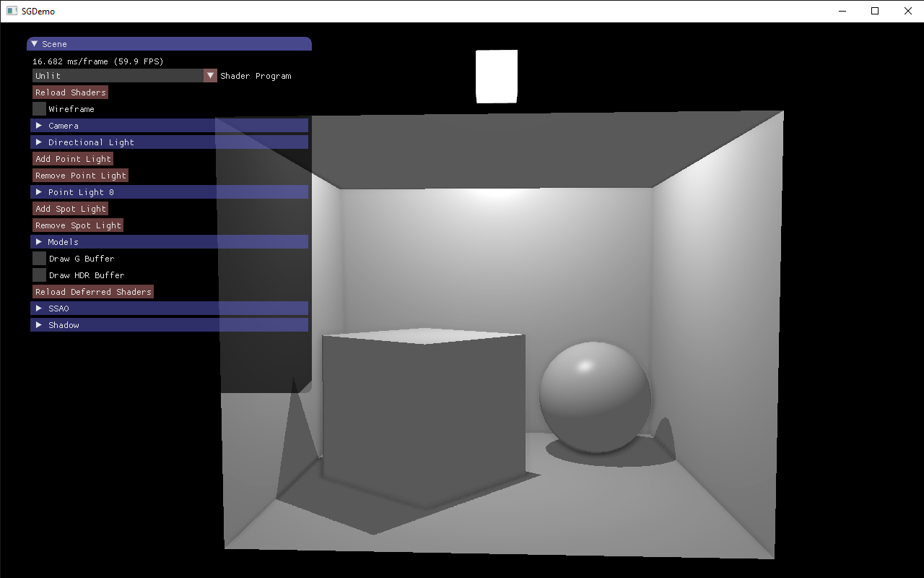Viewport: 924px width, 578px height.
Task: Click the frame time FPS readout
Action: 98,61
